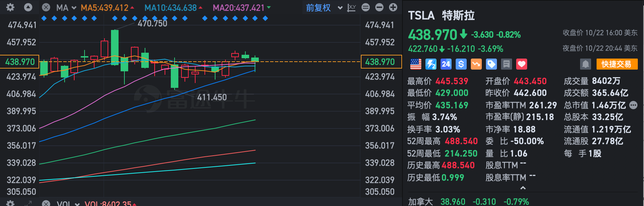Click the US flag market icon

[416, 64]
